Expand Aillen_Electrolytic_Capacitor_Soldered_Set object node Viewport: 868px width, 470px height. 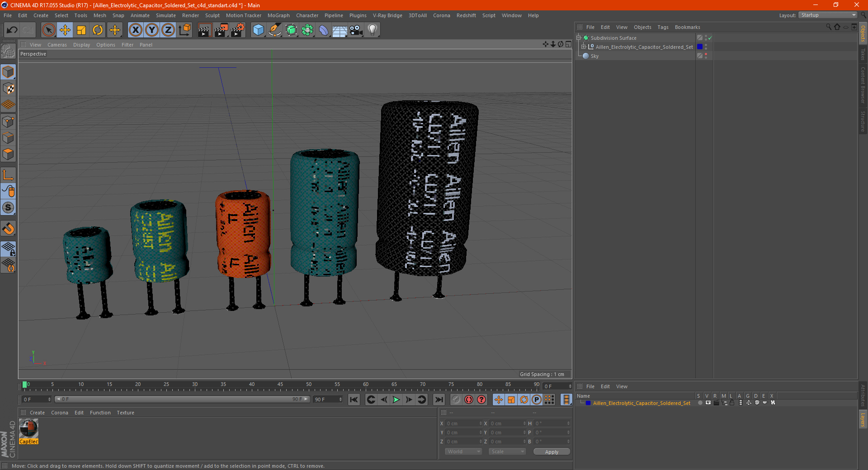click(x=584, y=47)
